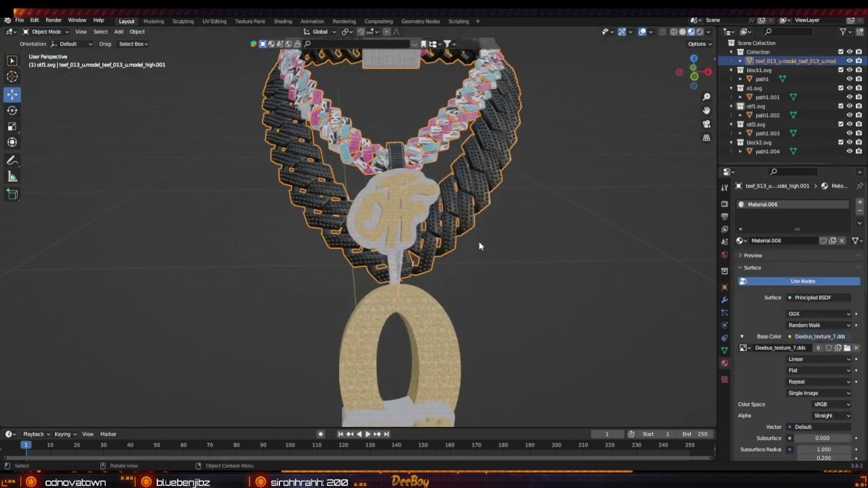Uncheck the block1.svg collection checkbox
The height and width of the screenshot is (488, 868).
[x=841, y=70]
